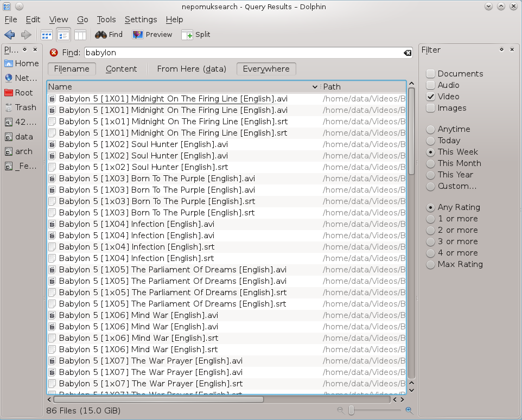Image resolution: width=522 pixels, height=420 pixels.
Task: Switch to Columns view mode
Action: (80, 35)
